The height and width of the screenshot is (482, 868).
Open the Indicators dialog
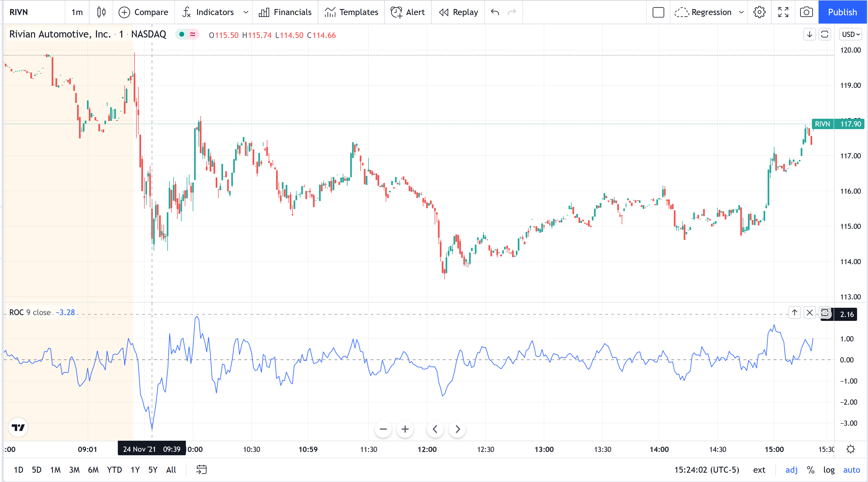click(x=208, y=12)
